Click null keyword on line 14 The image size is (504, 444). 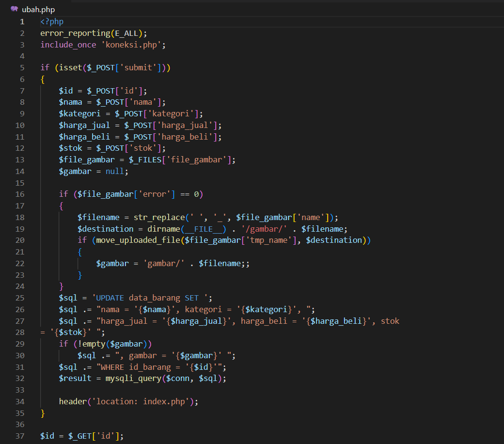pos(115,172)
